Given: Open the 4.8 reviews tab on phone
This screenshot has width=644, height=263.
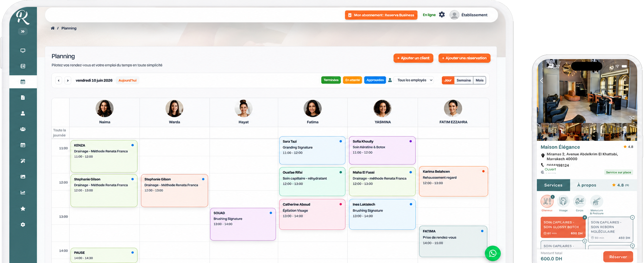Looking at the screenshot, I should [x=620, y=185].
